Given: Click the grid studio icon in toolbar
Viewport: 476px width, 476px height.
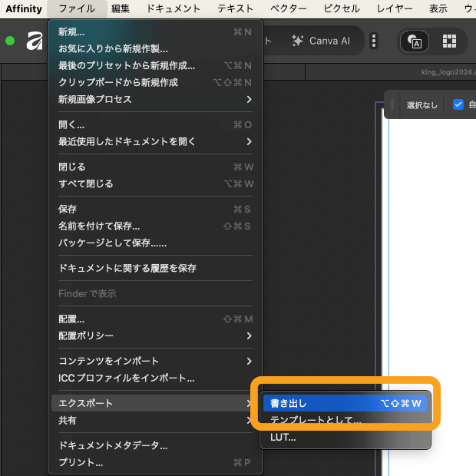Looking at the screenshot, I should pos(449,41).
